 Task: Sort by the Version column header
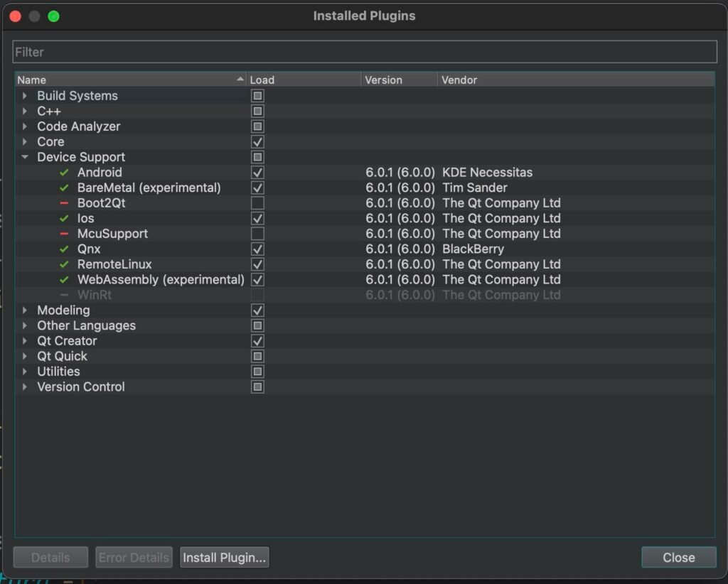(x=400, y=80)
